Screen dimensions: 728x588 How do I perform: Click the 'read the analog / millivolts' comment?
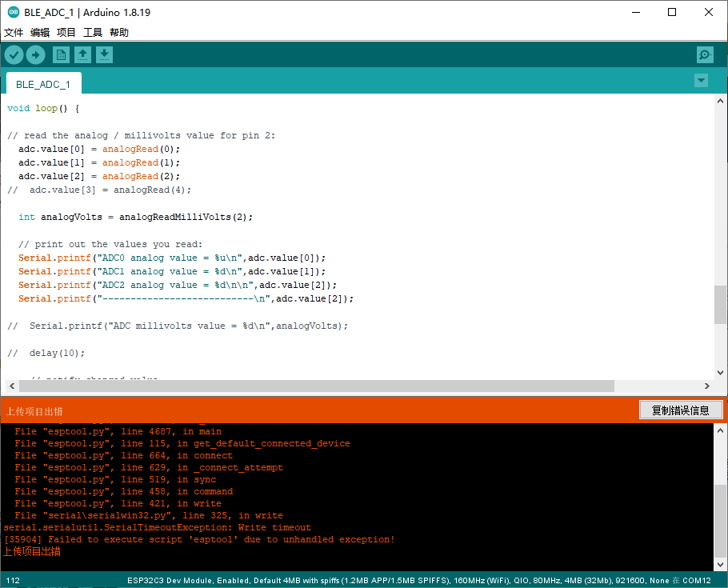point(141,136)
